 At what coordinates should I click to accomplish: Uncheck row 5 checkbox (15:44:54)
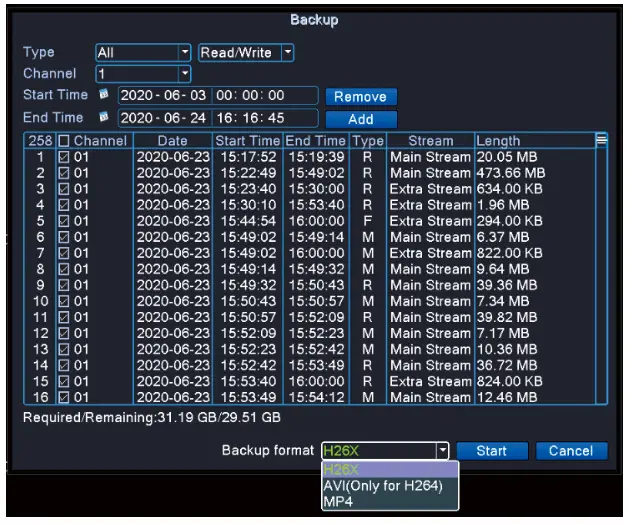point(64,221)
